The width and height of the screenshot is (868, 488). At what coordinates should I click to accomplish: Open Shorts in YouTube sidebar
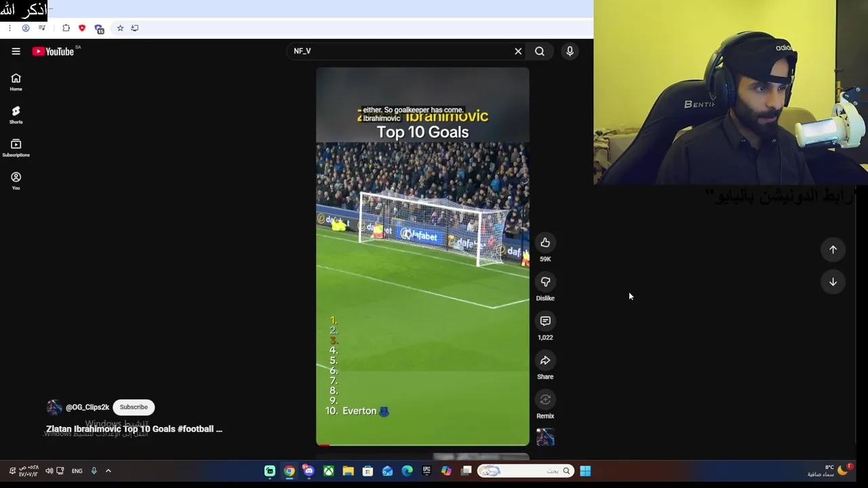point(16,115)
